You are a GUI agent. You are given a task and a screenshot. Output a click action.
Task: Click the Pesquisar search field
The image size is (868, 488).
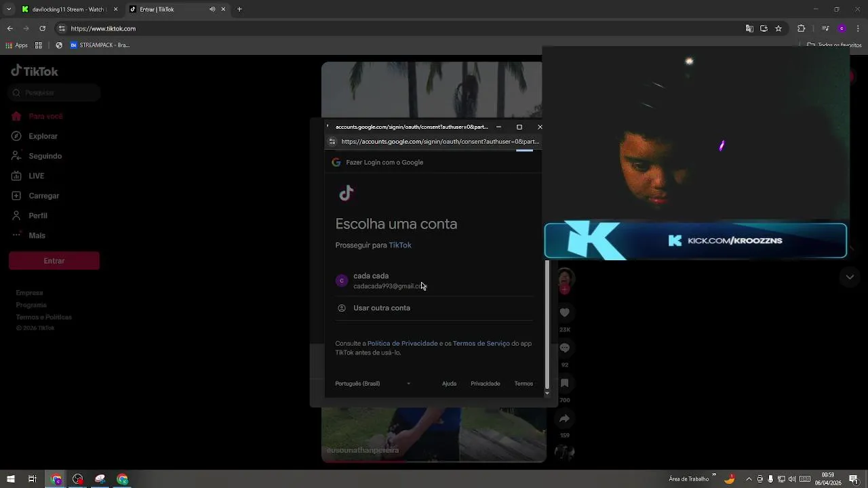point(54,93)
